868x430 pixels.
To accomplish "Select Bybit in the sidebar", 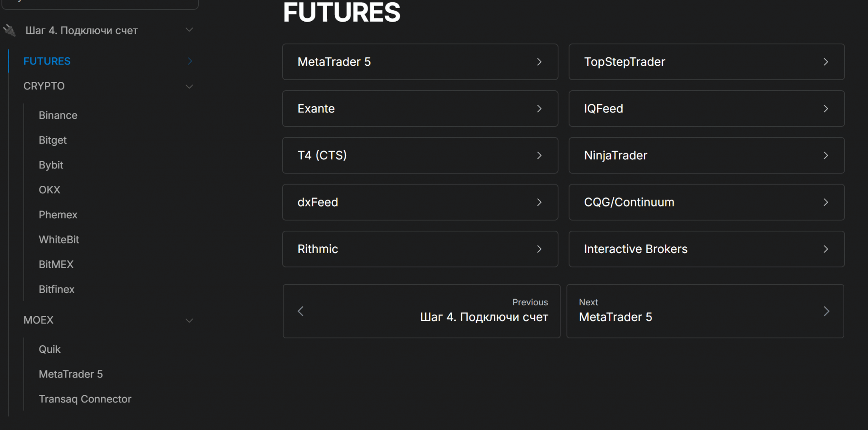I will [x=51, y=165].
